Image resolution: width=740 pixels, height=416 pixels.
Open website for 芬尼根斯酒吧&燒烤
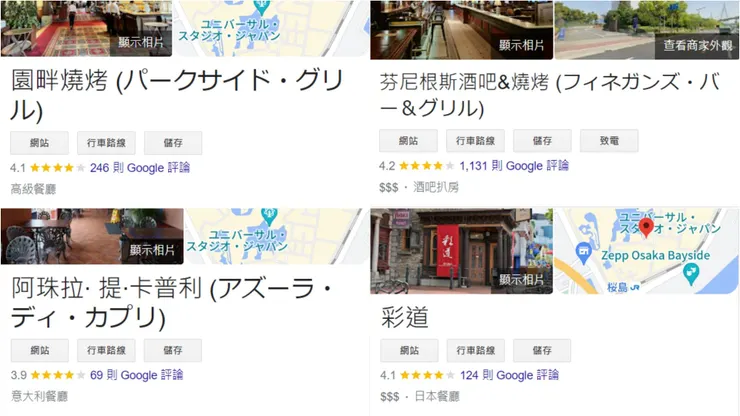pos(409,141)
